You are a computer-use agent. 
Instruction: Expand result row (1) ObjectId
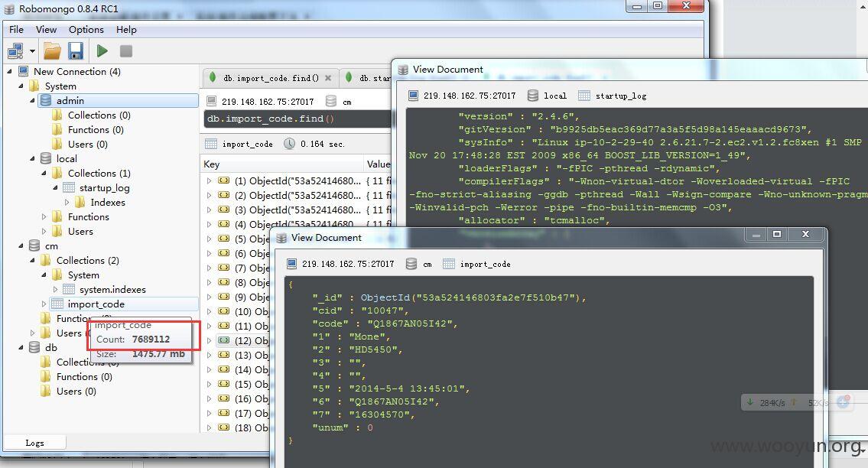210,180
